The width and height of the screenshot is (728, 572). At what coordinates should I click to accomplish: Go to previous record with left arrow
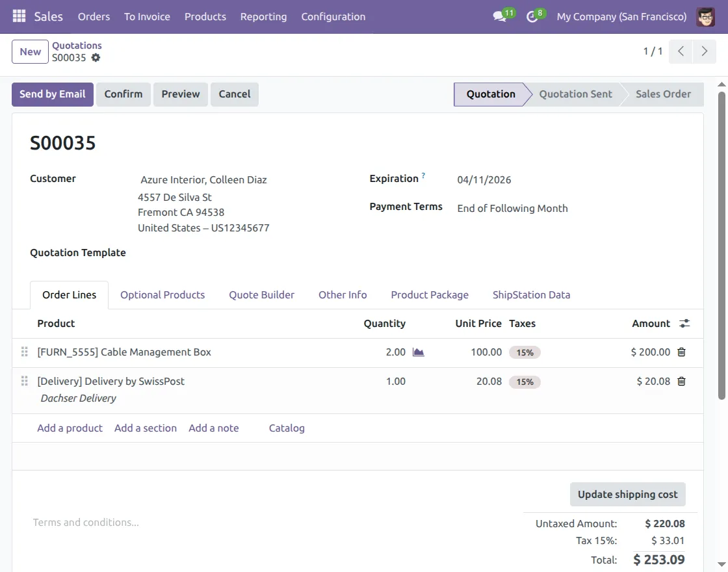point(680,51)
